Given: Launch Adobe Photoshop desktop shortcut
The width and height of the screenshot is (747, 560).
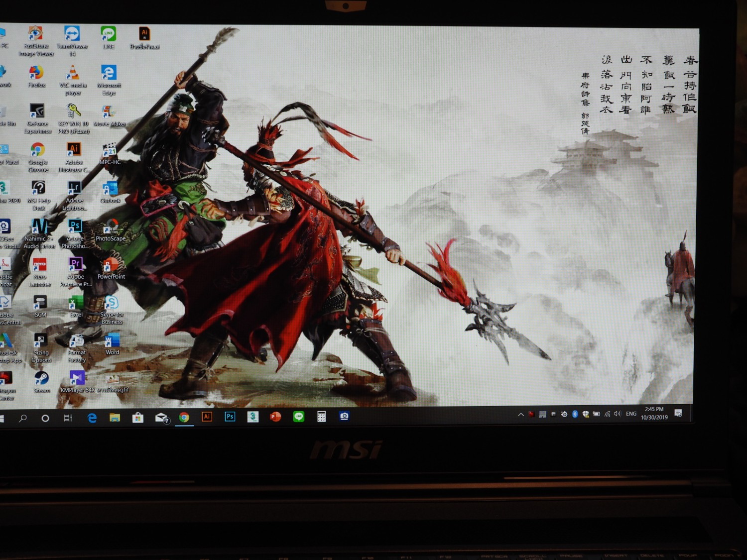Looking at the screenshot, I should click(x=75, y=233).
